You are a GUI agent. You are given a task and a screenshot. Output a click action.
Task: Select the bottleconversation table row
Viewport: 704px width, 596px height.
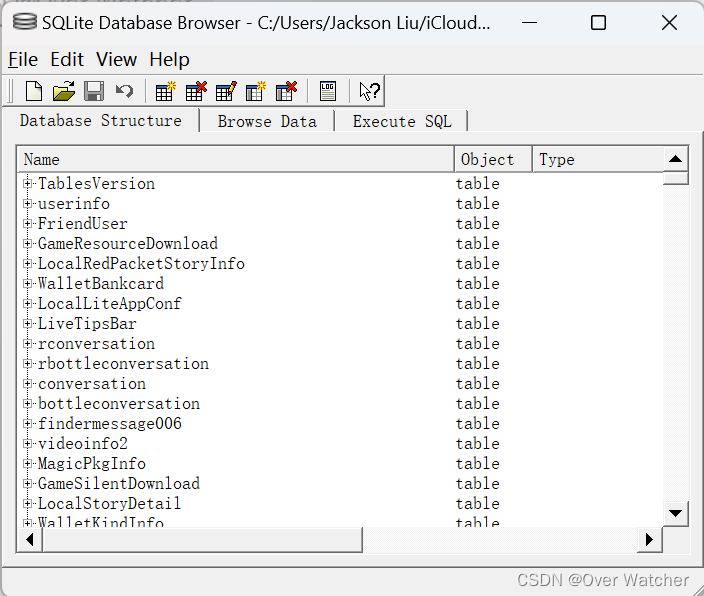(x=340, y=403)
